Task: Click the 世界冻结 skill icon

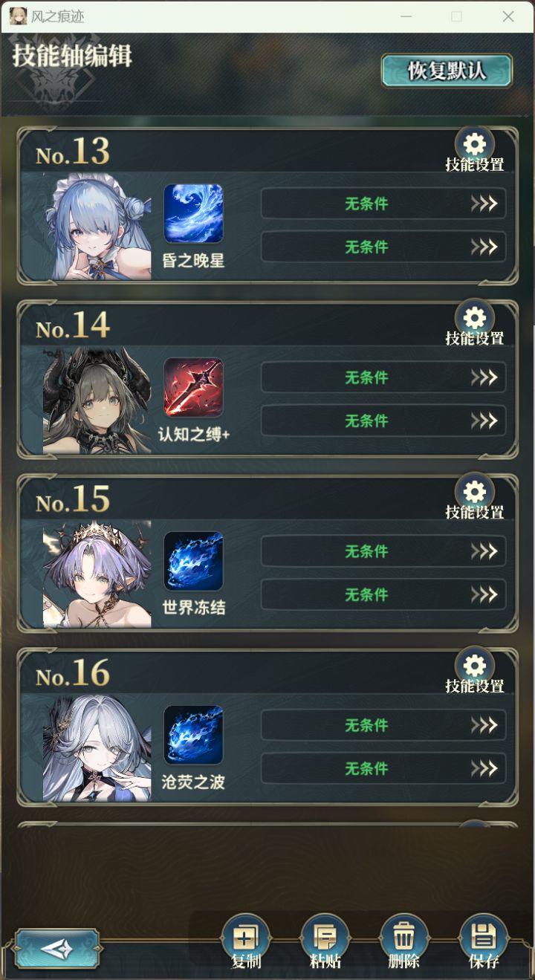Action: [193, 561]
